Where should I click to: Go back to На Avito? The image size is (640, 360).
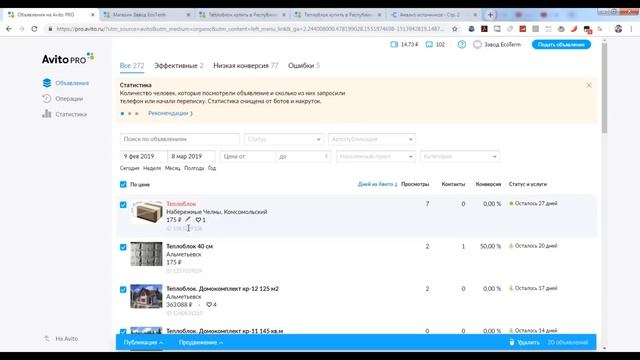[x=61, y=339]
